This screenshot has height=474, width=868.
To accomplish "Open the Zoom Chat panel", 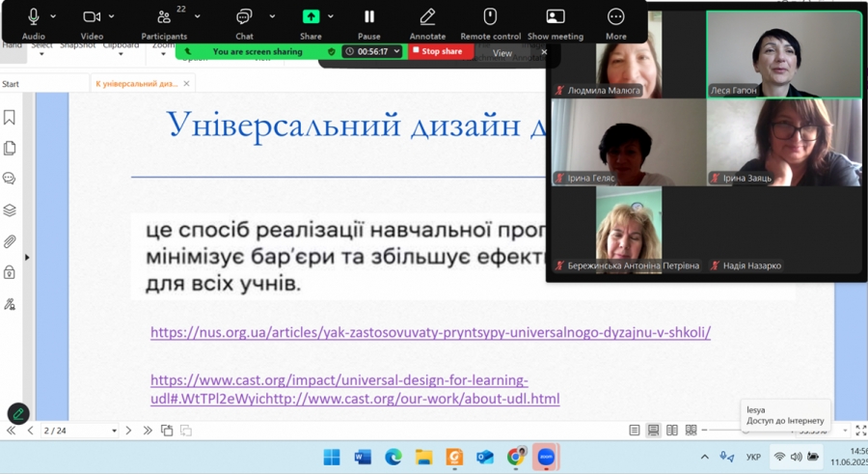I will pyautogui.click(x=244, y=17).
